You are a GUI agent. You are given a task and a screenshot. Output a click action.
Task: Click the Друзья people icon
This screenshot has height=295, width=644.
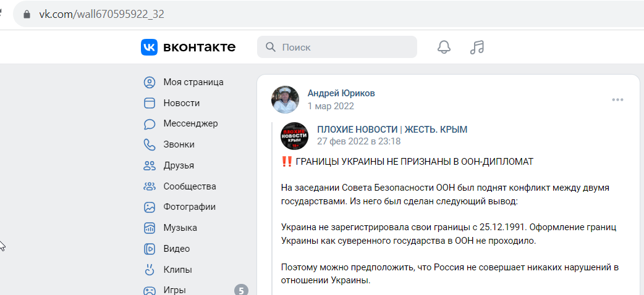coord(150,166)
